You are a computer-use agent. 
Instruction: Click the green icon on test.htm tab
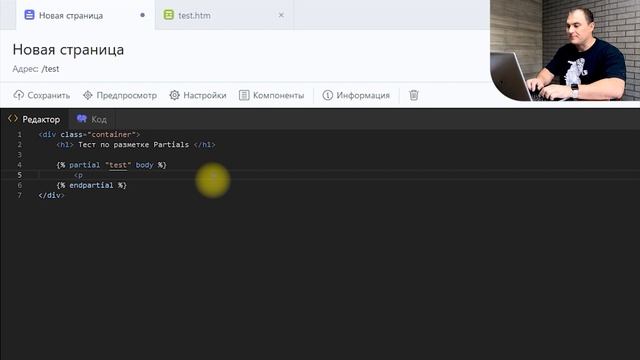pyautogui.click(x=169, y=15)
